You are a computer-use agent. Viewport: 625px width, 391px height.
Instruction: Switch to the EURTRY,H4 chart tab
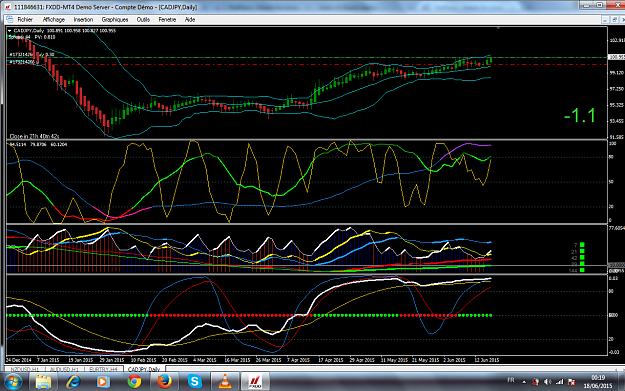[103, 369]
